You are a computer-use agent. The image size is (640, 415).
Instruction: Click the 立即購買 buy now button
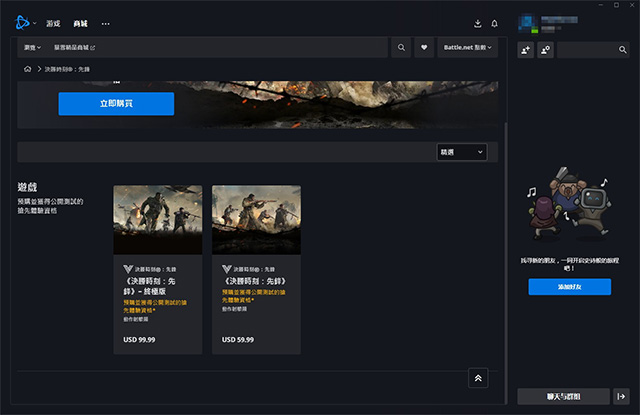pyautogui.click(x=116, y=104)
